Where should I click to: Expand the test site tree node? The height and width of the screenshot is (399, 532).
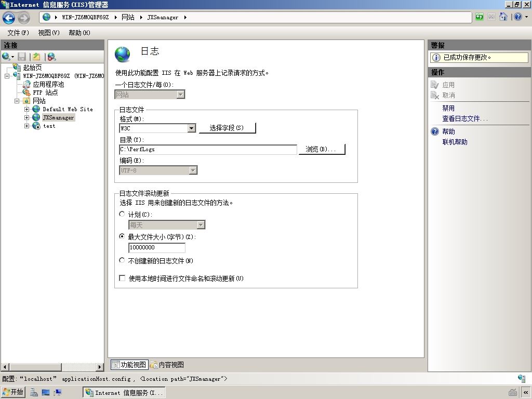pos(27,126)
